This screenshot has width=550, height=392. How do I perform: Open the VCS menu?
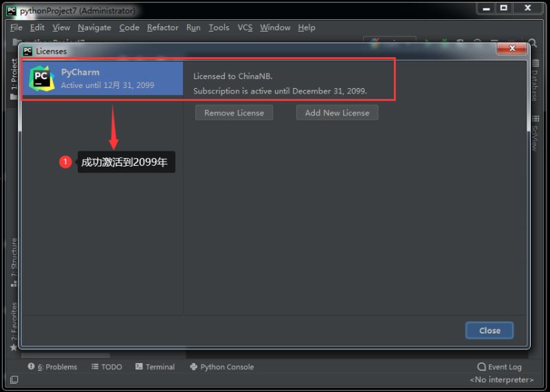pyautogui.click(x=245, y=28)
